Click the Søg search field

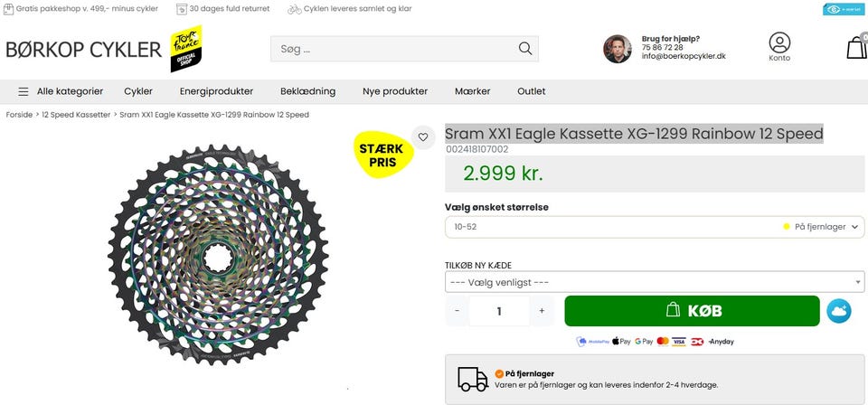[393, 49]
